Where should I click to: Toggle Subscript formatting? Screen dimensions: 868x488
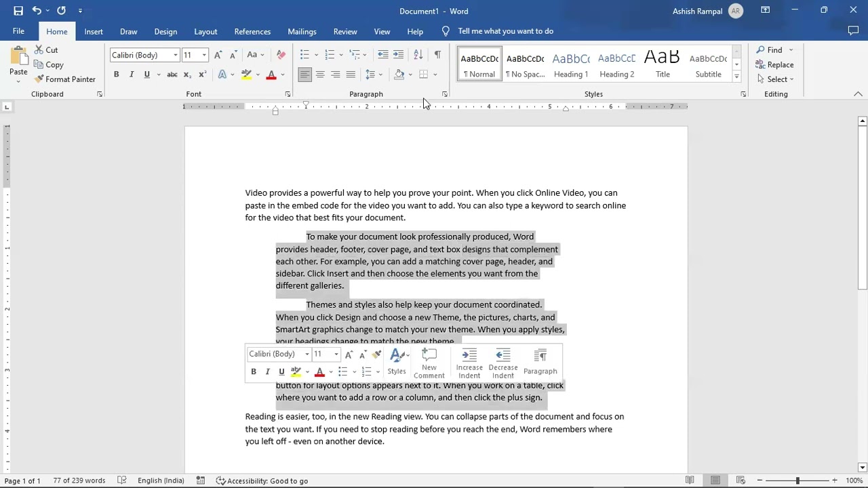tap(187, 75)
